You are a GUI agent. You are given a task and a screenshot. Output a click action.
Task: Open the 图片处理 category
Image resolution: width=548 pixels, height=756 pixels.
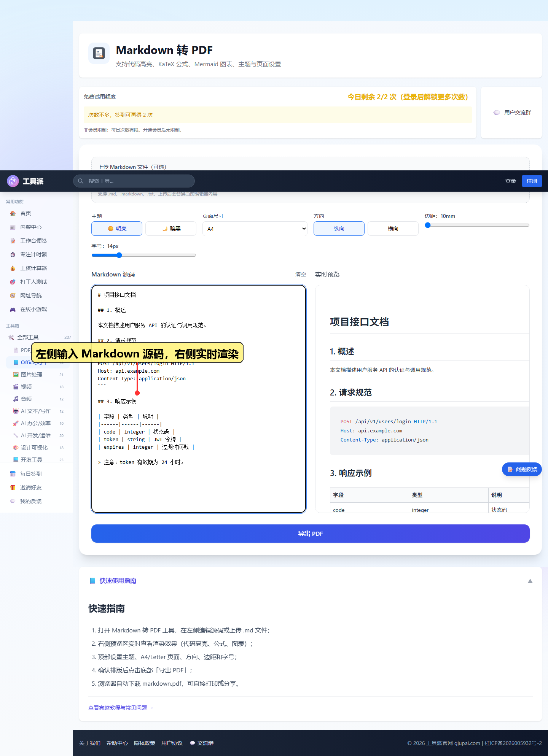pyautogui.click(x=38, y=375)
